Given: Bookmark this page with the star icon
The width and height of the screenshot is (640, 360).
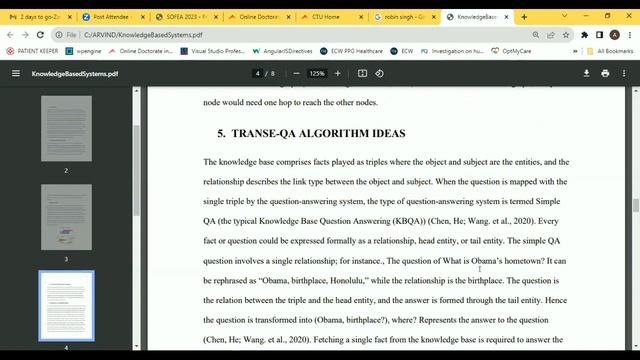Looking at the screenshot, I should tap(566, 35).
